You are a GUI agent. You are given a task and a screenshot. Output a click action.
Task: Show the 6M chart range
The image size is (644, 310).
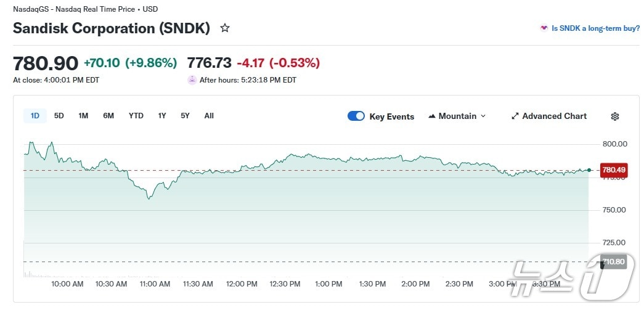[x=108, y=115]
